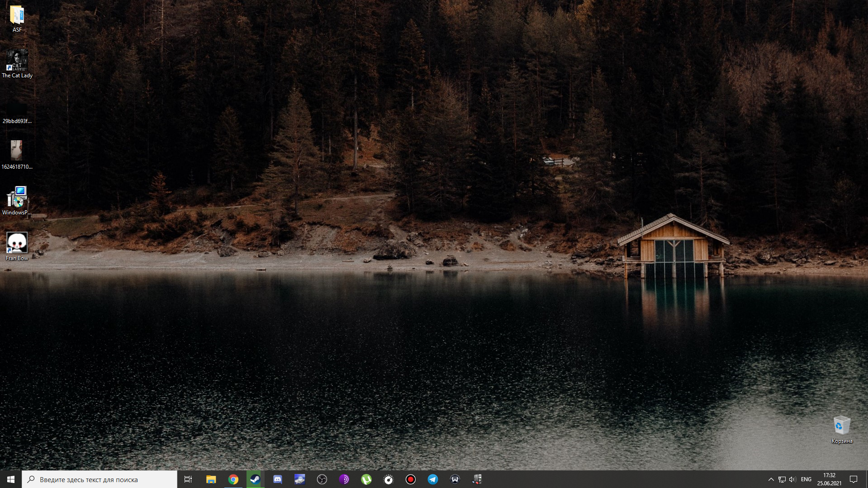Launch the hexagon W app icon
This screenshot has width=868, height=488.
click(x=455, y=479)
